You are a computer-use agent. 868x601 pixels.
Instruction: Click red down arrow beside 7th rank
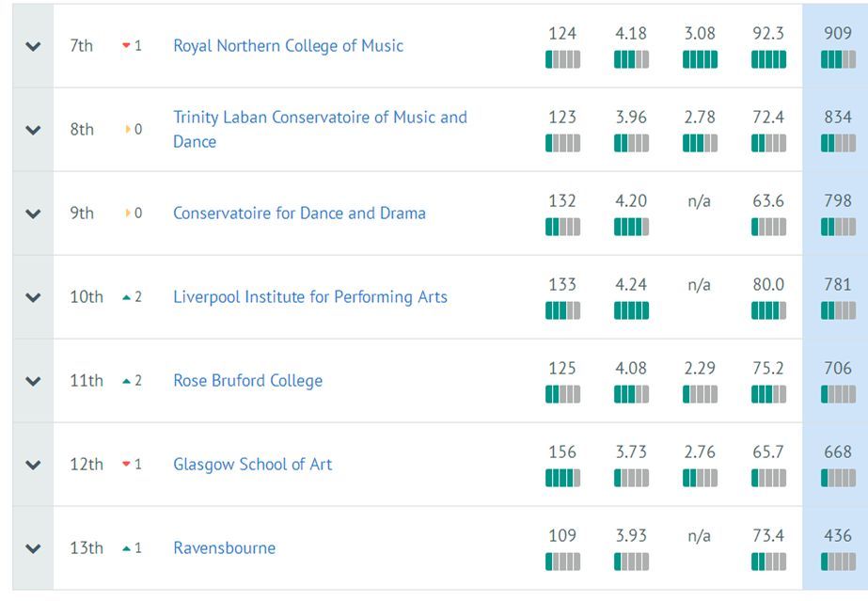point(126,45)
